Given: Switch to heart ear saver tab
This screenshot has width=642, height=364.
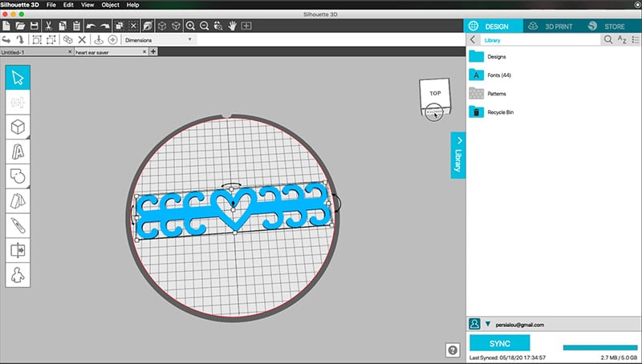Looking at the screenshot, I should (108, 52).
